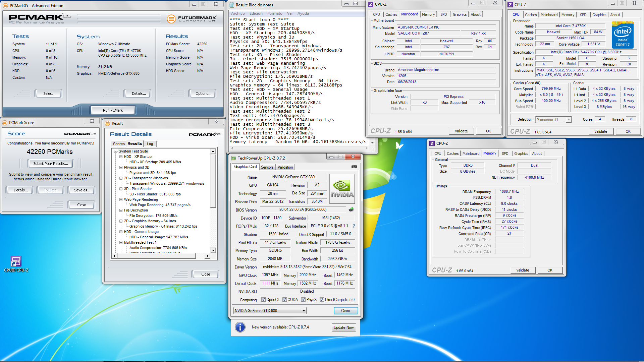
Task: Click the Result tree scroll-left arrow
Action: pos(114,256)
